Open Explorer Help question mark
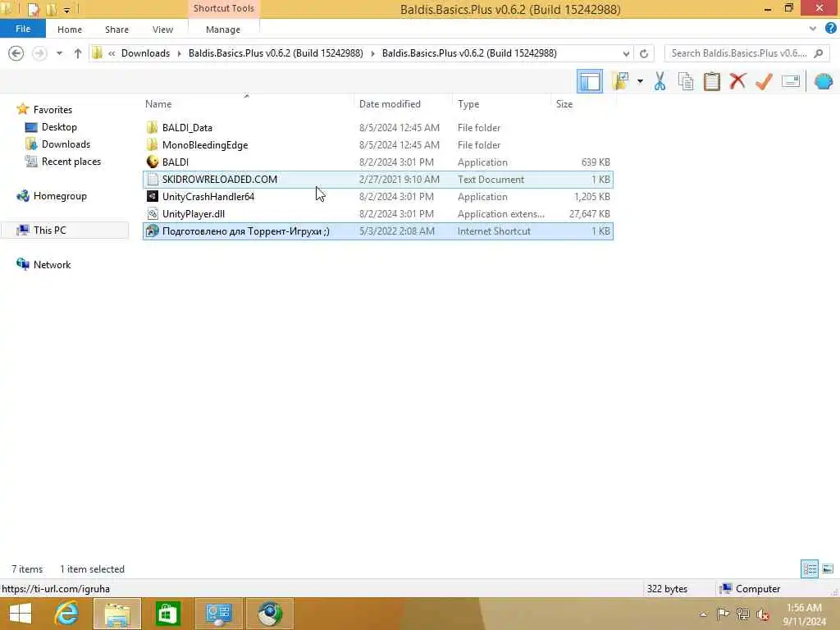This screenshot has width=840, height=630. [831, 29]
